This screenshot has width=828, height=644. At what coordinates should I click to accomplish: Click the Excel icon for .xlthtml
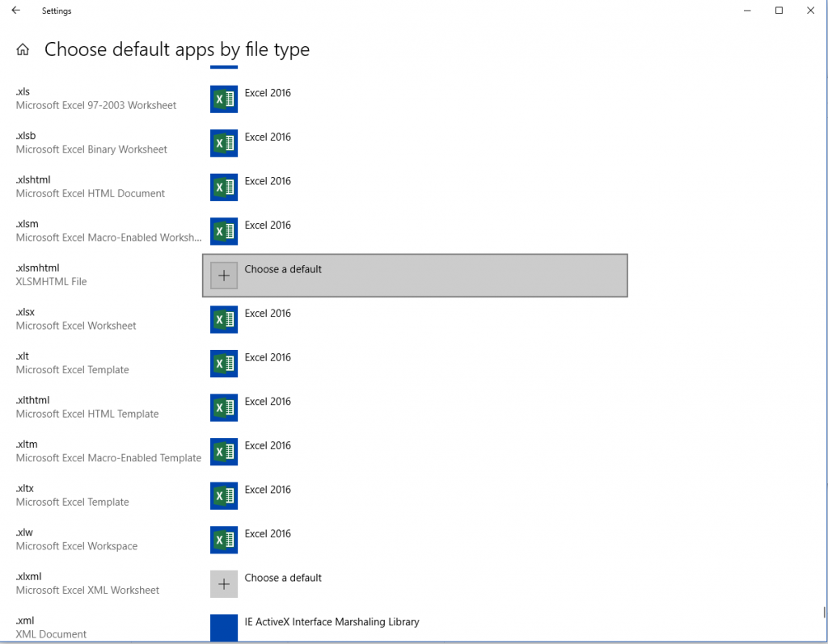point(224,407)
